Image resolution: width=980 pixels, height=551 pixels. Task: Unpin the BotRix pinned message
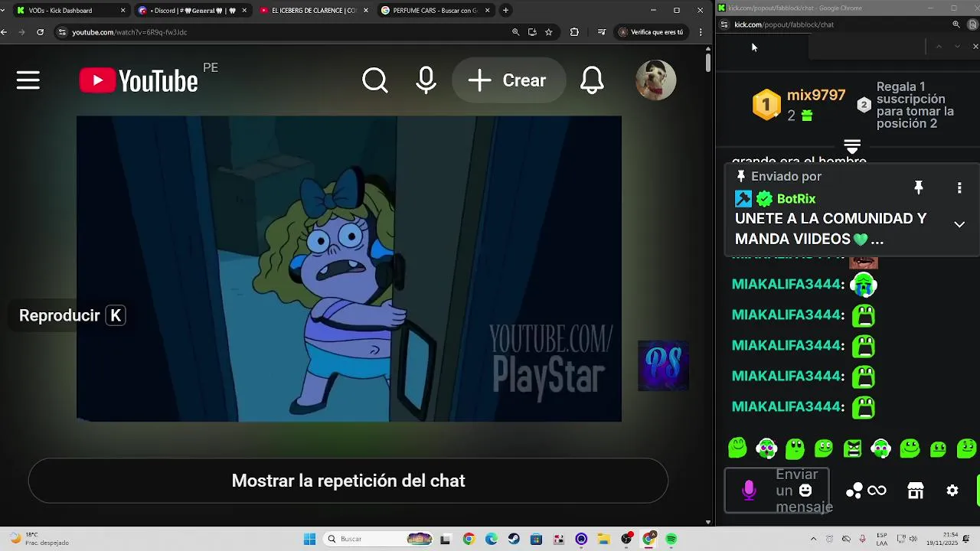coord(919,187)
